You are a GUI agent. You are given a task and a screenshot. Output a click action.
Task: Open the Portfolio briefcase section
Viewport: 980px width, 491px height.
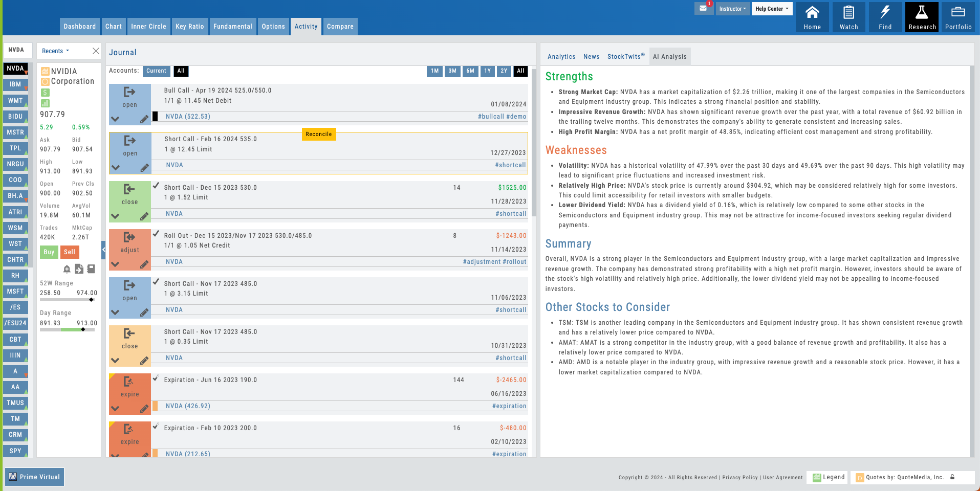pos(959,17)
